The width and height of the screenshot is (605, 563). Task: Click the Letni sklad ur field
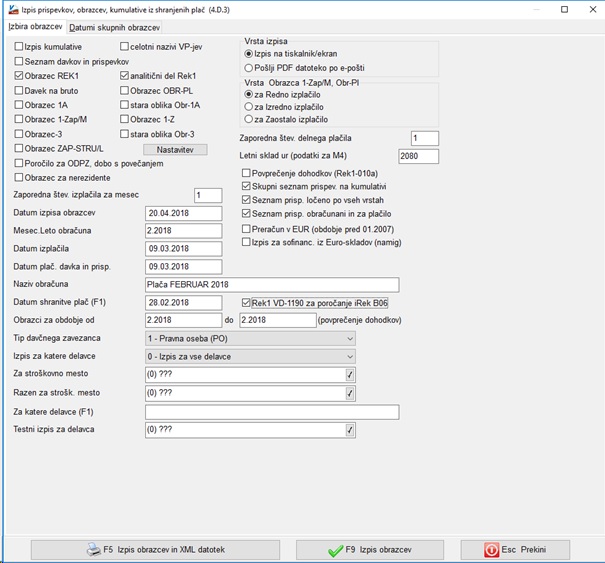[419, 156]
